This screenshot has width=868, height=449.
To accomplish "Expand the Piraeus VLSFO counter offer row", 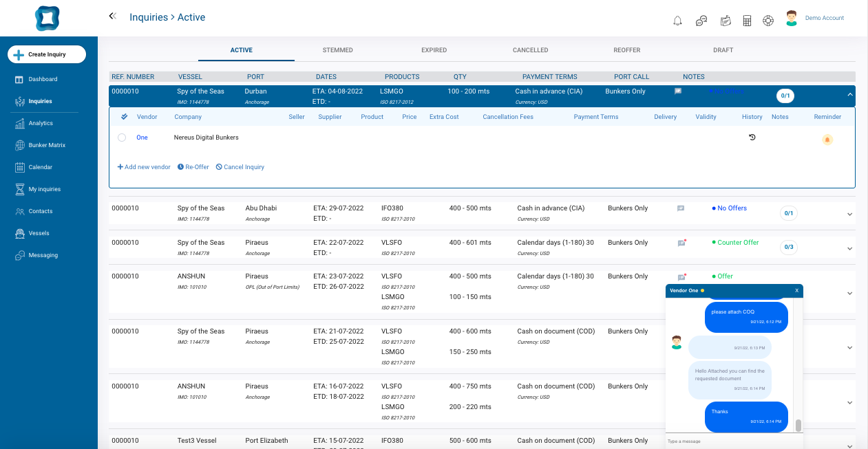I will coord(849,248).
